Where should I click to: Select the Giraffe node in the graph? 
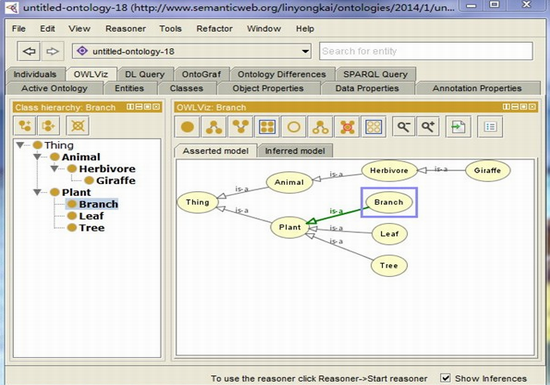click(487, 171)
